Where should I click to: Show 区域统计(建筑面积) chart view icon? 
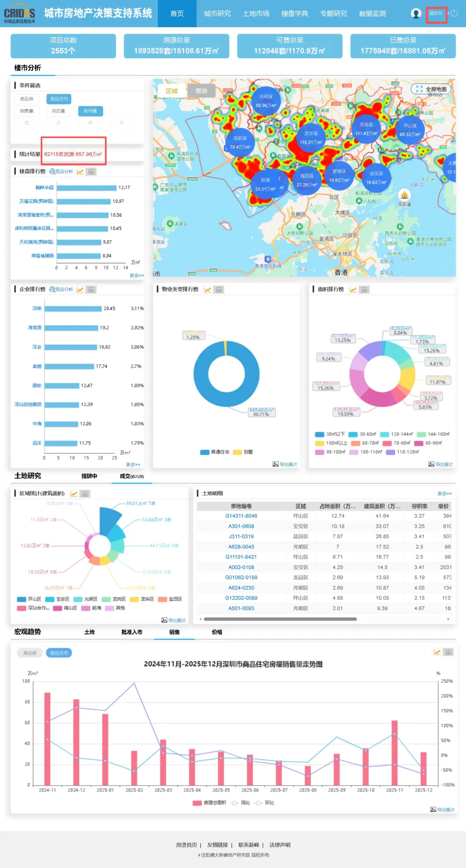tap(74, 494)
